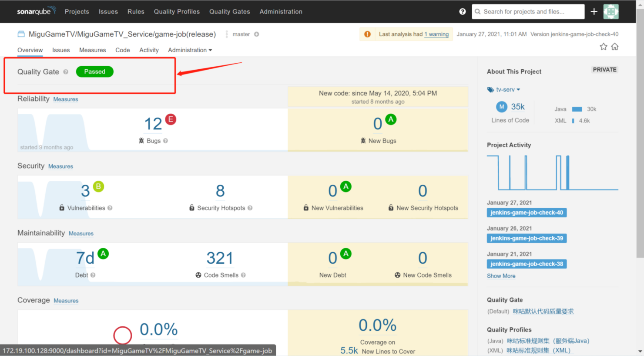Open the Administration dropdown in project navigation
644x356 pixels.
pos(190,50)
